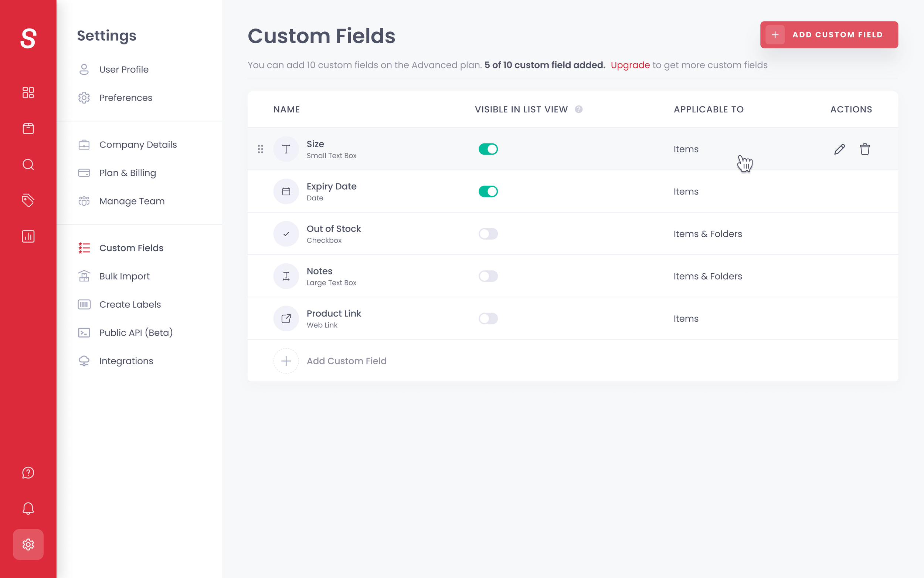This screenshot has height=578, width=924.
Task: Enable Notes list view toggle
Action: [x=488, y=276]
